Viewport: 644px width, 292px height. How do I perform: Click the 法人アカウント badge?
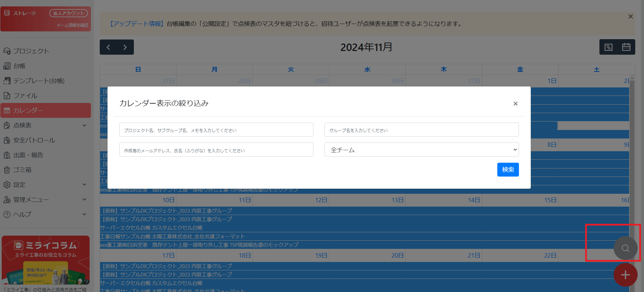[x=68, y=13]
